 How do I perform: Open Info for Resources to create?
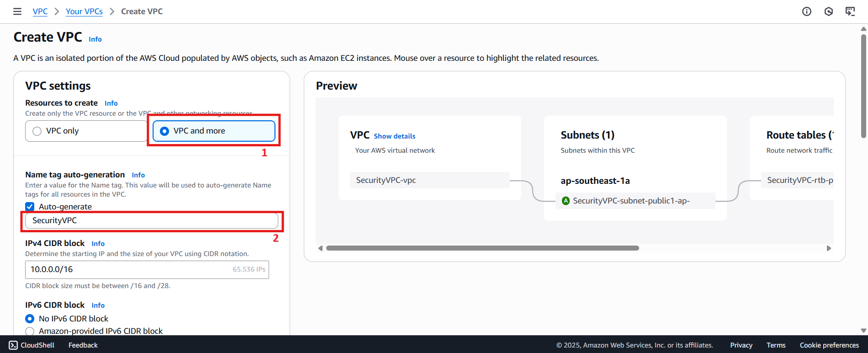[111, 103]
